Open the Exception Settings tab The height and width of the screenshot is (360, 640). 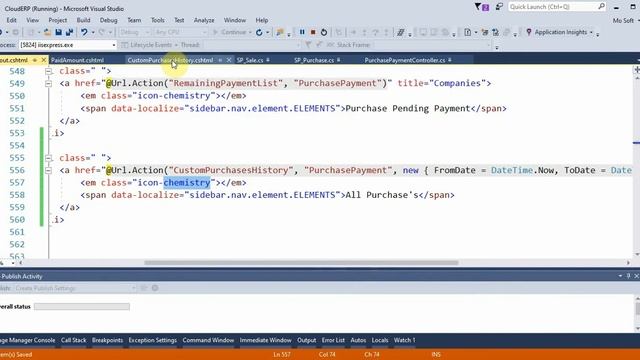coord(153,340)
